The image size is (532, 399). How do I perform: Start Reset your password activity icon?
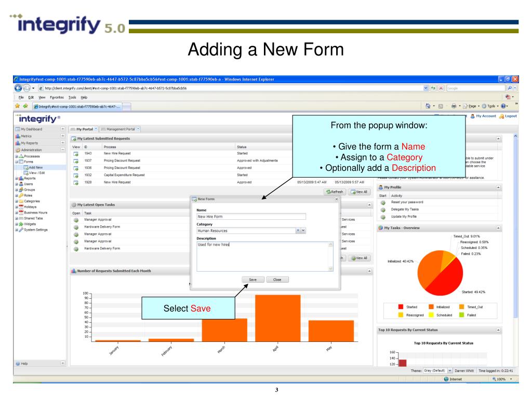(x=383, y=203)
